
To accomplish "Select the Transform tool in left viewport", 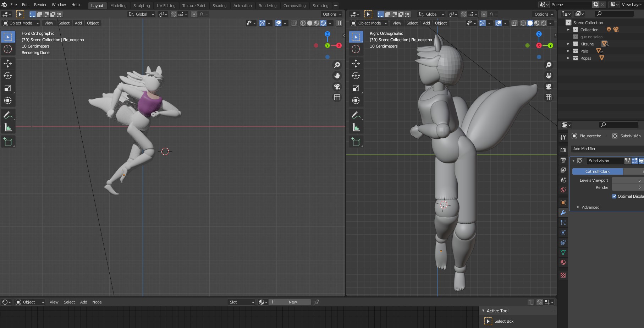I will (8, 100).
